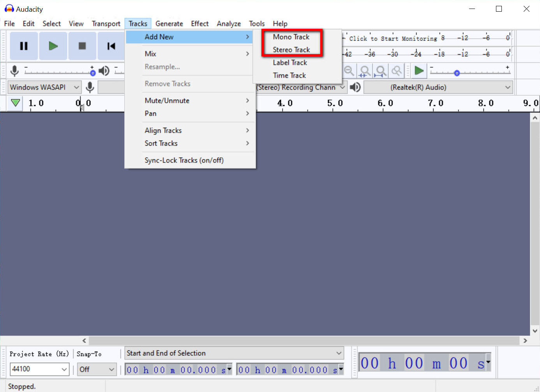
Task: Click the Zoom Toggle magnifier icon
Action: coord(397,70)
